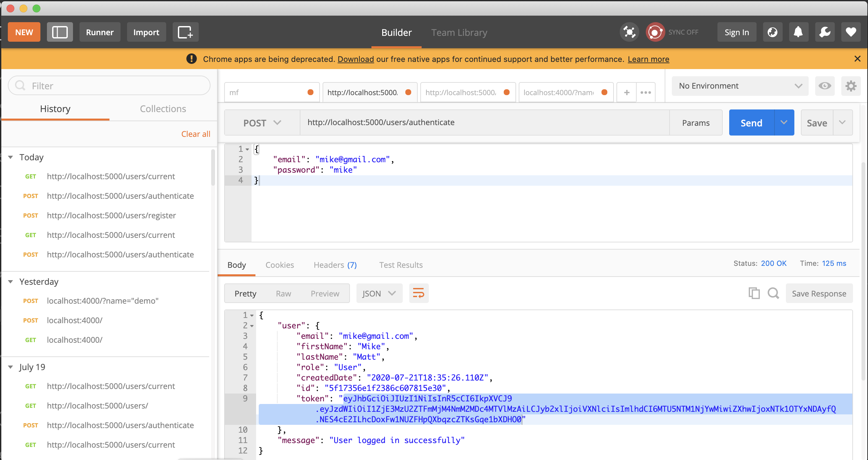Screen dimensions: 868x460
Task: Click Clear all history link
Action: point(195,133)
